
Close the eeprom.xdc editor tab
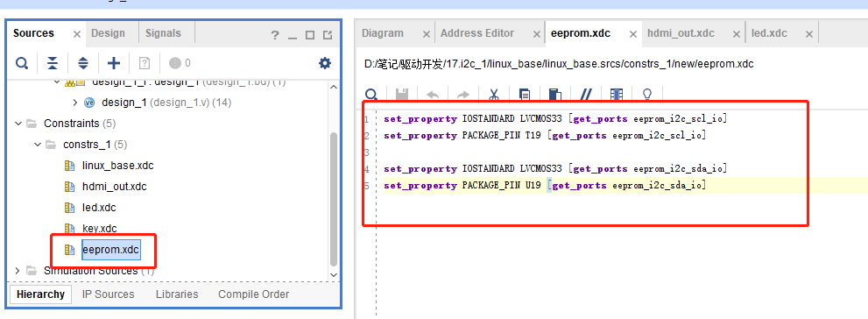point(633,34)
